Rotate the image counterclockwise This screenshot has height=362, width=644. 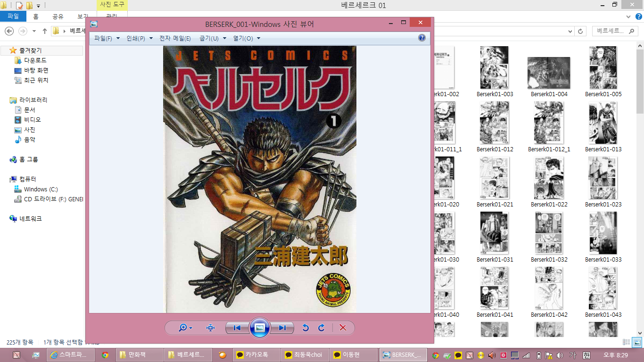click(x=305, y=328)
